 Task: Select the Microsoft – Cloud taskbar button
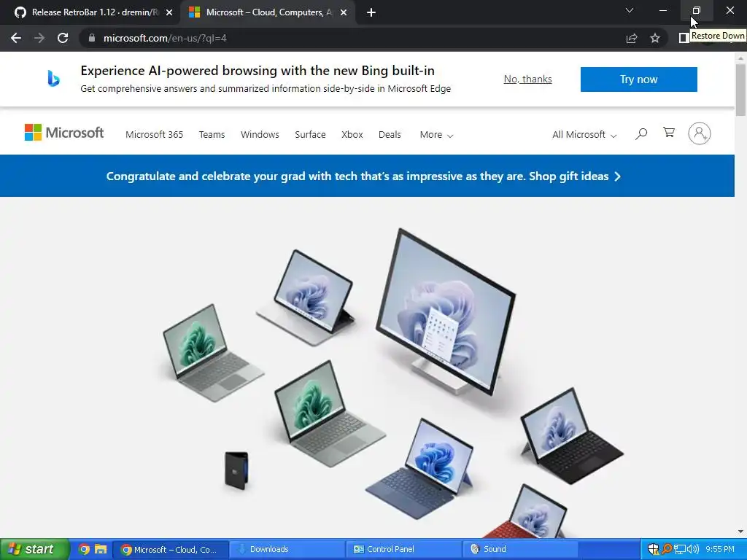pyautogui.click(x=170, y=550)
